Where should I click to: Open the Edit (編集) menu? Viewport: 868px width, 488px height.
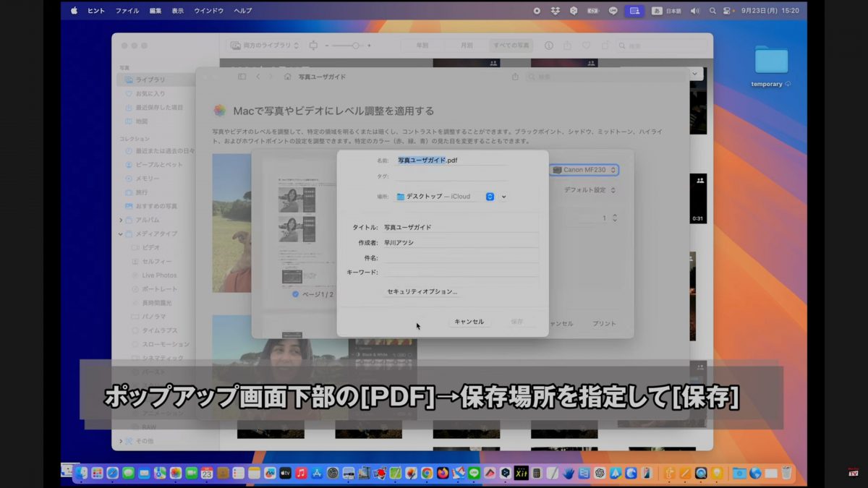click(156, 11)
